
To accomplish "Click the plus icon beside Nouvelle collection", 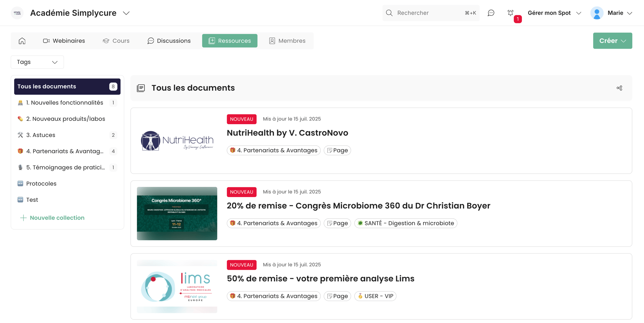I will click(x=23, y=218).
